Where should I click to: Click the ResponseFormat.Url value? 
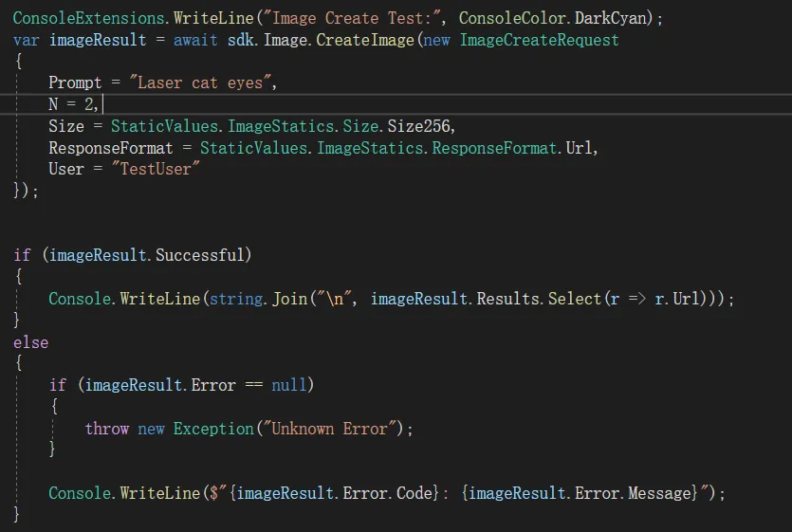(579, 148)
